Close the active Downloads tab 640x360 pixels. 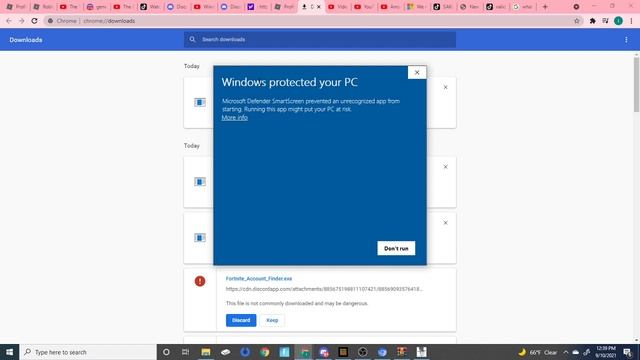[x=319, y=7]
